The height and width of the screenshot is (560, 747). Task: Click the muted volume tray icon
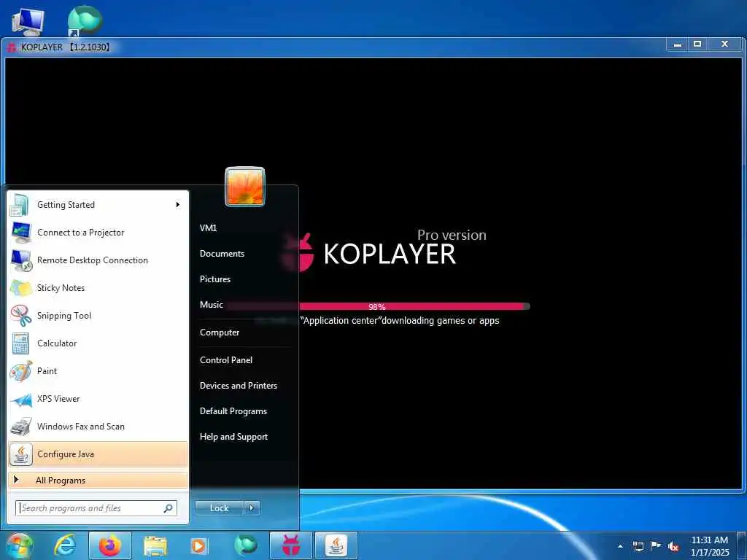[x=673, y=547]
